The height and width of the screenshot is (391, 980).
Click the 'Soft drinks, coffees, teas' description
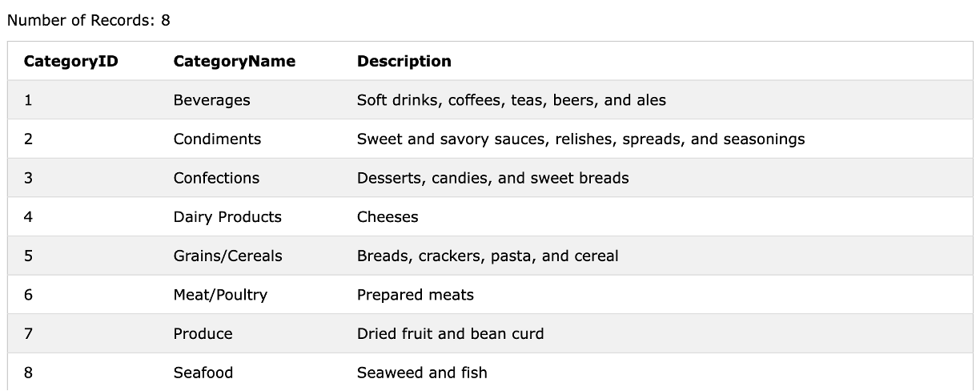pos(511,100)
